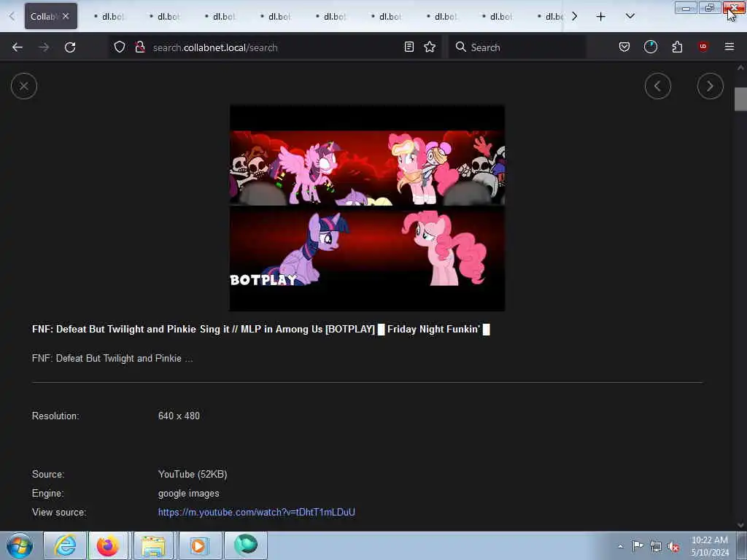The image size is (747, 560).
Task: Click engine value google images
Action: pyautogui.click(x=189, y=494)
